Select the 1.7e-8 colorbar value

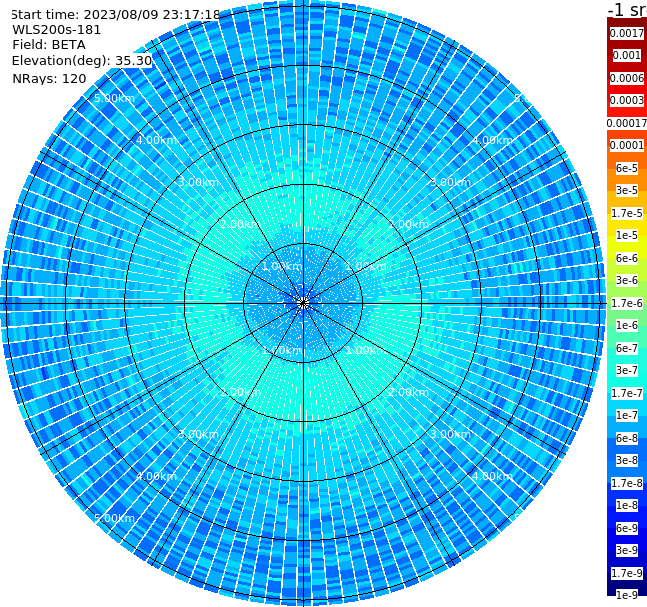tap(627, 483)
